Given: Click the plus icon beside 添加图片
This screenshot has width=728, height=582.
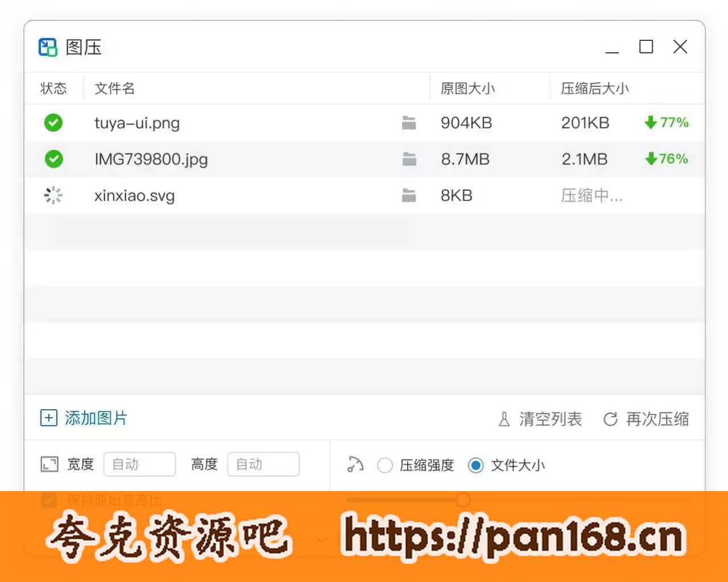Looking at the screenshot, I should [x=49, y=418].
